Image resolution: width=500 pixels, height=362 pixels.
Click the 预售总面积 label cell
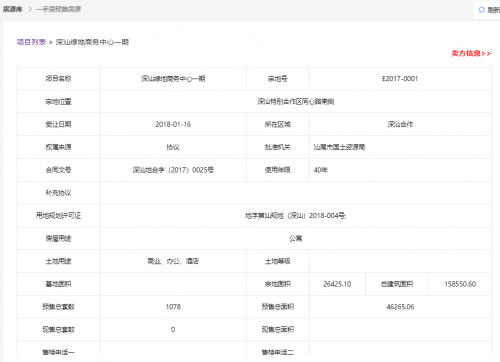278,307
